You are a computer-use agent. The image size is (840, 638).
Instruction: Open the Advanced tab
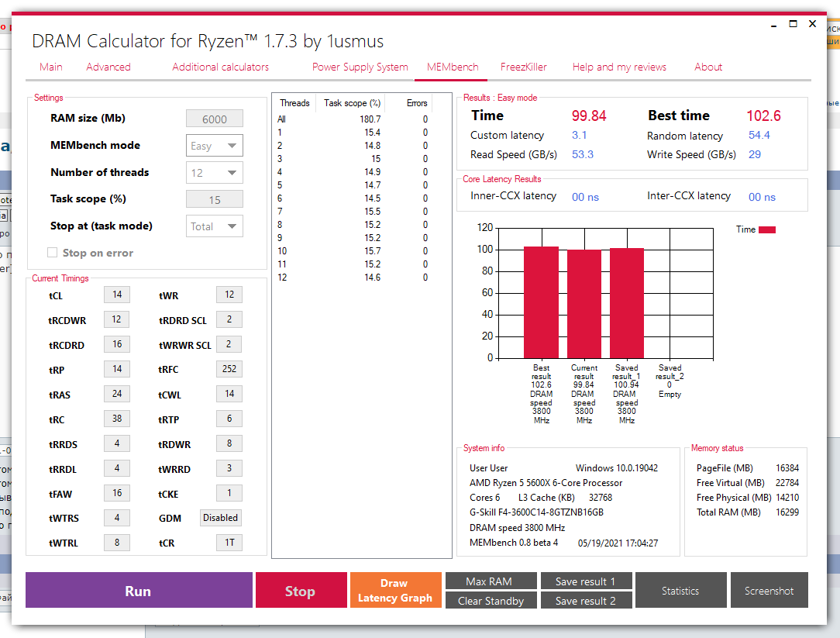tap(108, 67)
